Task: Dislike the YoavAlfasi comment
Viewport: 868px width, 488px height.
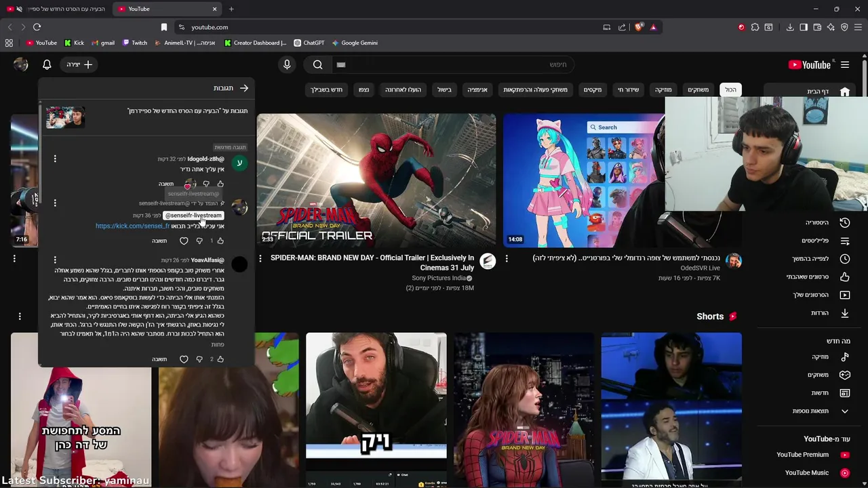Action: 199,359
